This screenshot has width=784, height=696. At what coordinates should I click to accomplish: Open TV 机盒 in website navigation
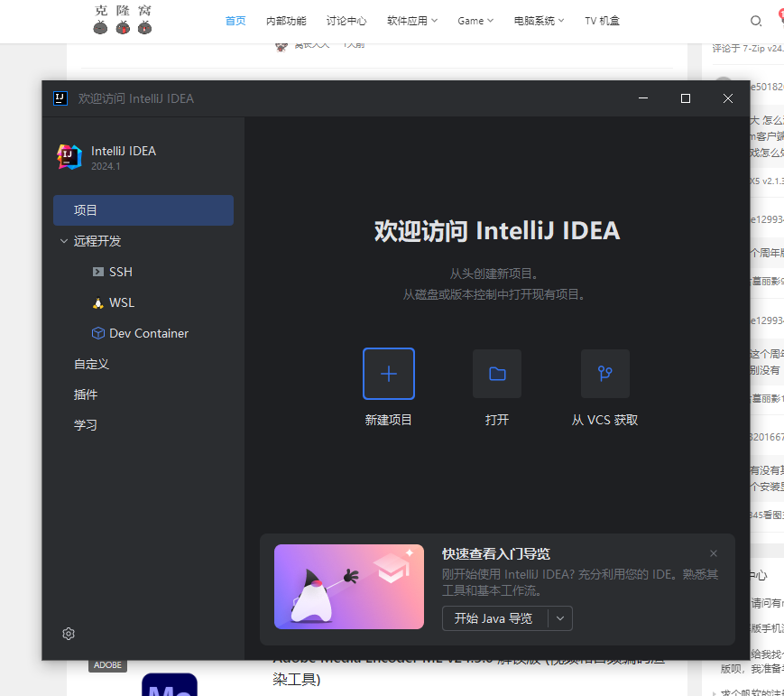click(602, 21)
